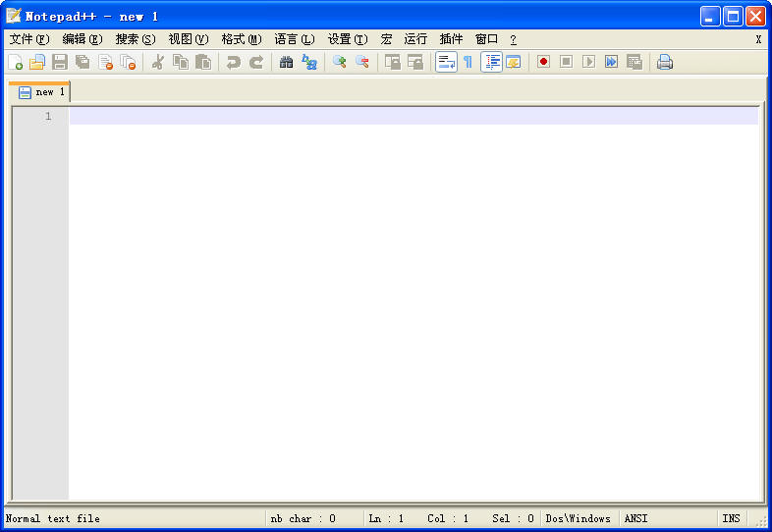Select the new 1 document tab

coord(39,92)
